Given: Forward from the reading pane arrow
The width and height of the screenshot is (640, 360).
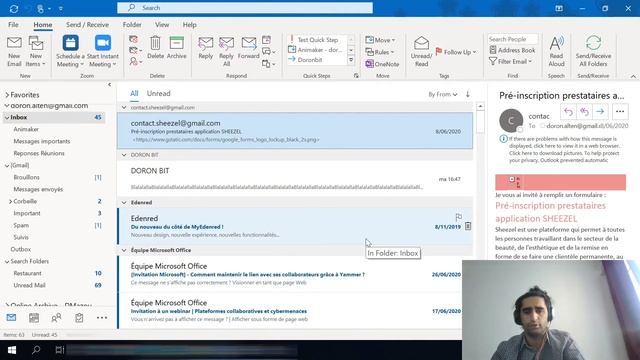Looking at the screenshot, I should pos(600,111).
